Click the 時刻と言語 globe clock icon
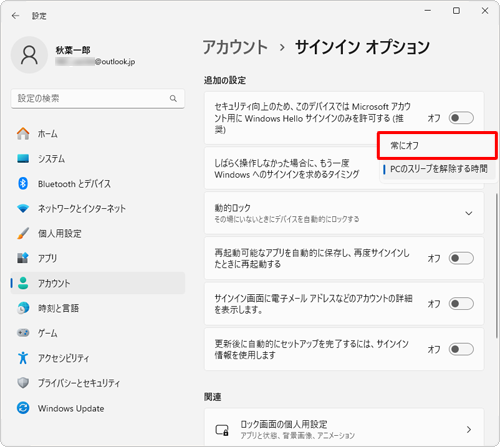The height and width of the screenshot is (447, 500). coord(23,308)
